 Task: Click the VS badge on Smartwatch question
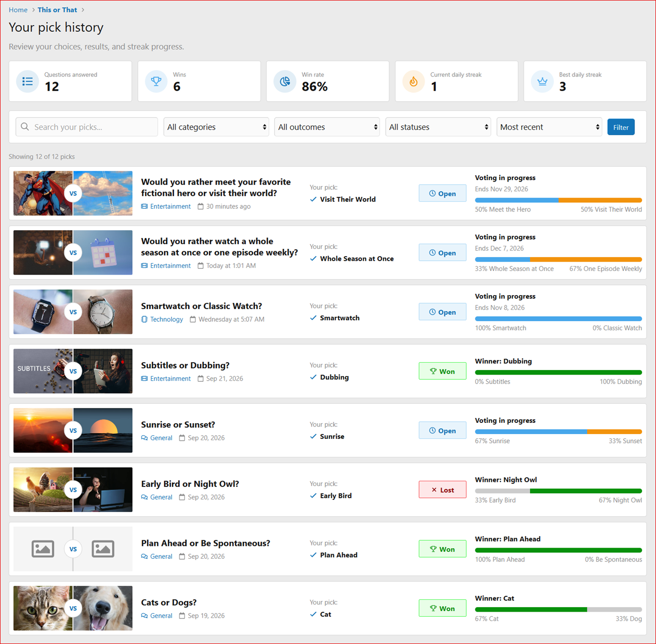(x=73, y=312)
